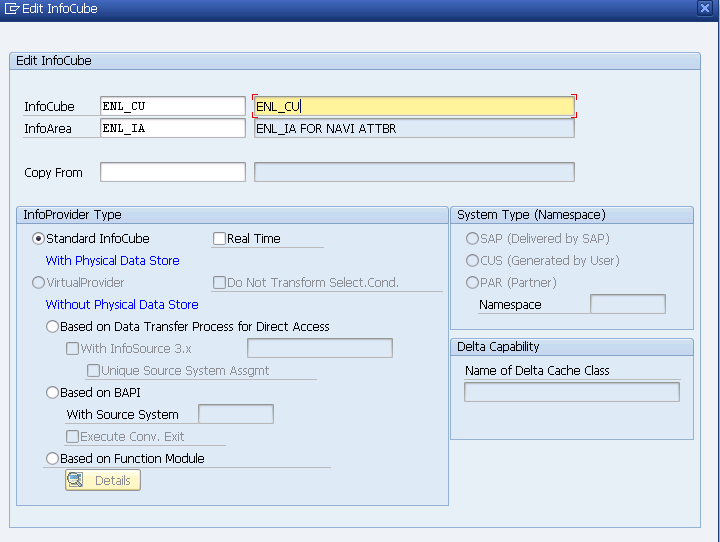Click the InfoArea name field
The height and width of the screenshot is (542, 720).
(x=173, y=128)
